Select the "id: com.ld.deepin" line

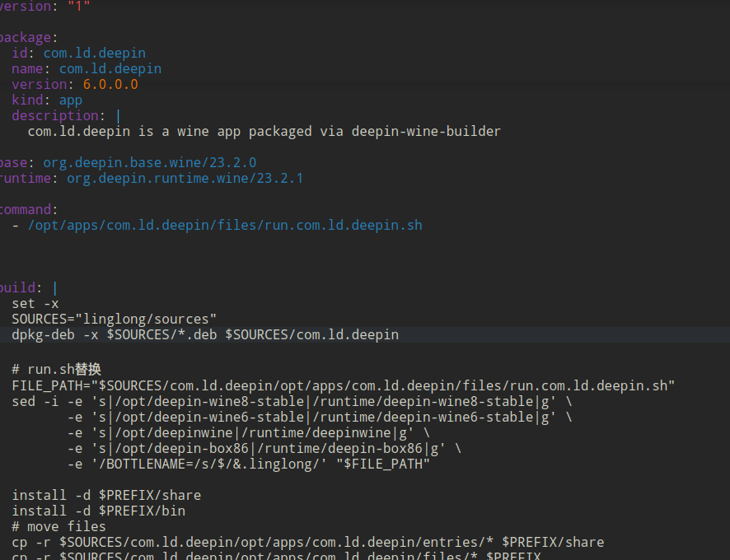[78, 53]
